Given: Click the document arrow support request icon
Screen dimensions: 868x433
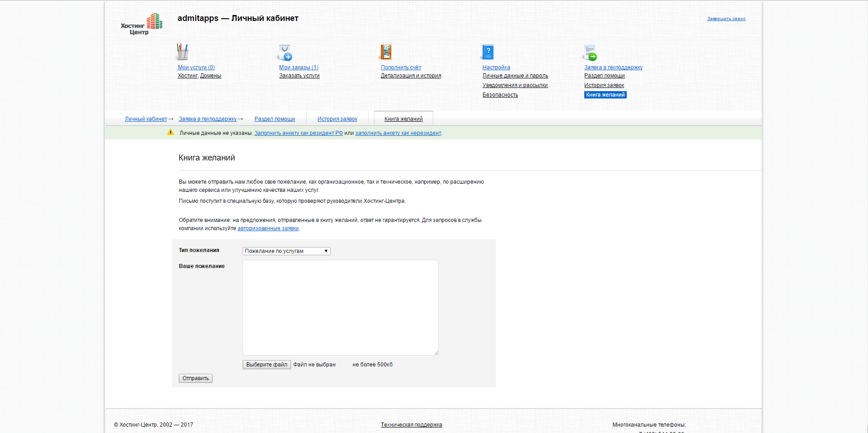Looking at the screenshot, I should pyautogui.click(x=590, y=52).
